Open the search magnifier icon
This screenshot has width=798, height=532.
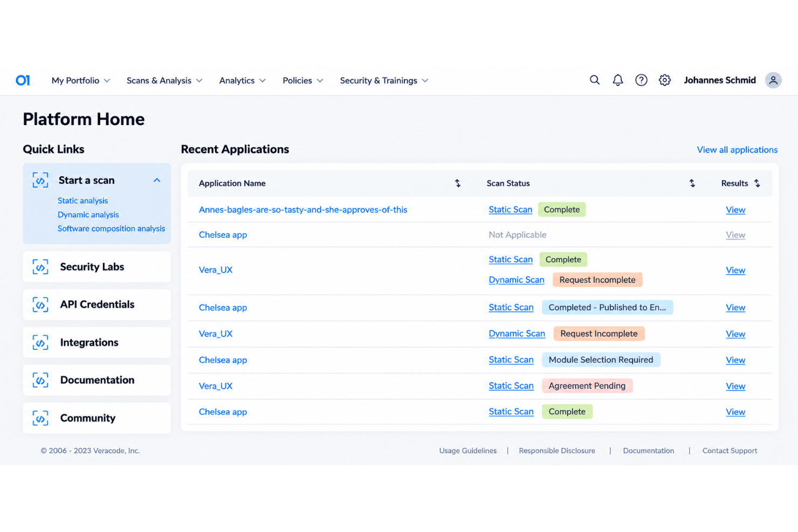point(594,80)
